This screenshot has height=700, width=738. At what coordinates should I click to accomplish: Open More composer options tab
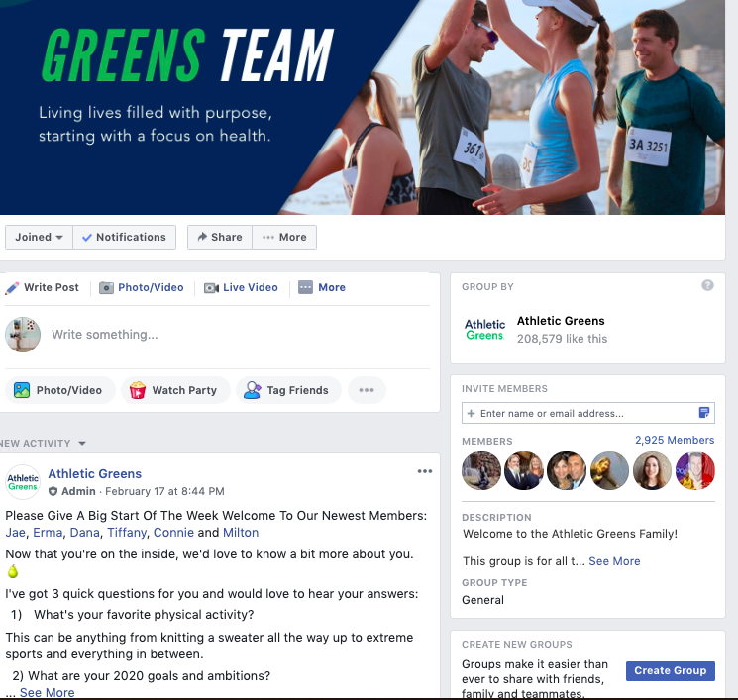pyautogui.click(x=331, y=287)
